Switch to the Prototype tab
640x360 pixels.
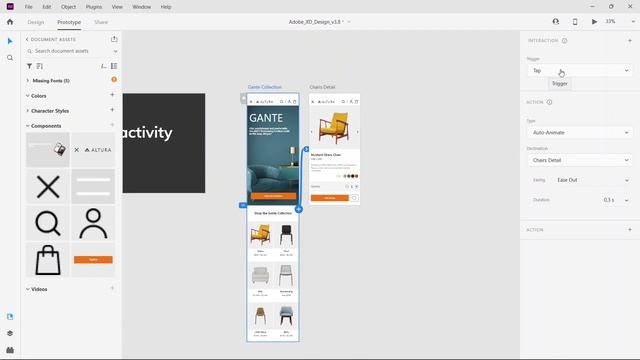click(69, 22)
